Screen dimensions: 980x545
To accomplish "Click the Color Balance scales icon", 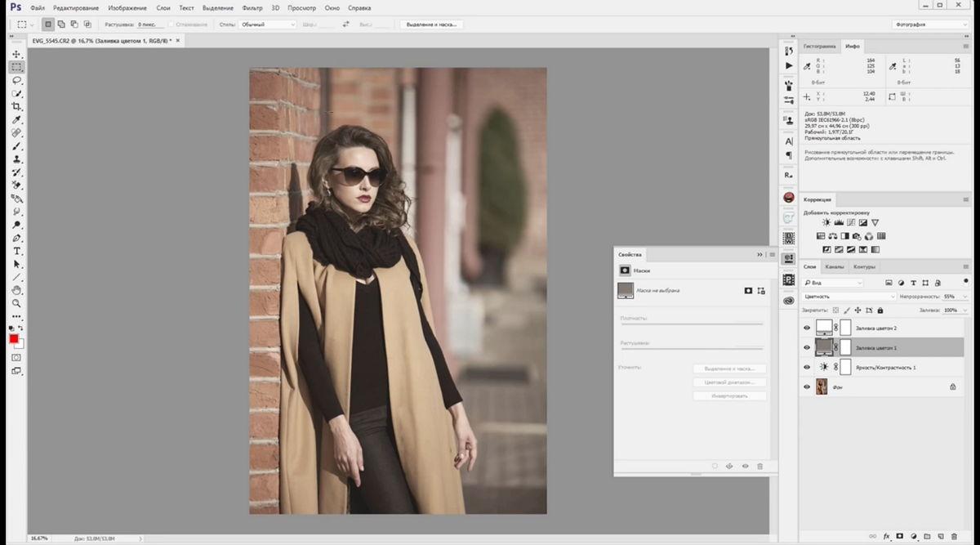I will pos(833,236).
